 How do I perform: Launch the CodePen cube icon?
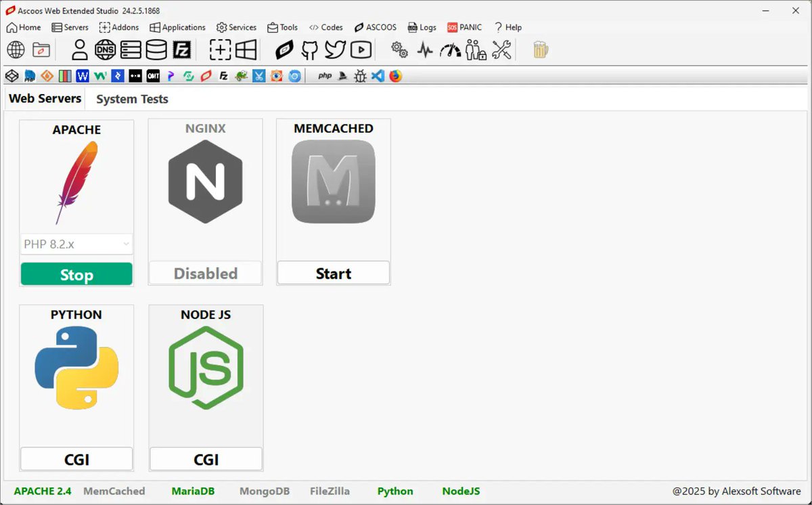12,76
